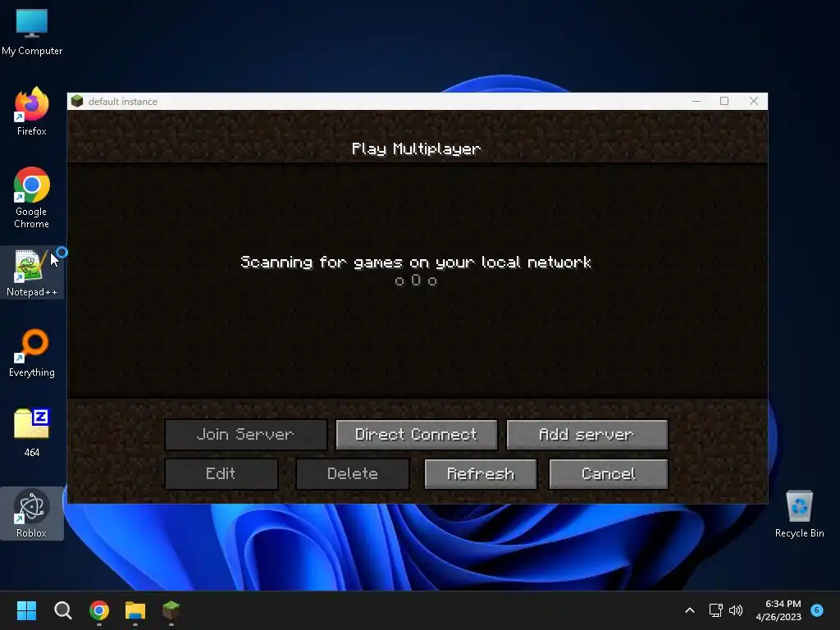Open taskbar Search
The width and height of the screenshot is (840, 630).
tap(62, 610)
